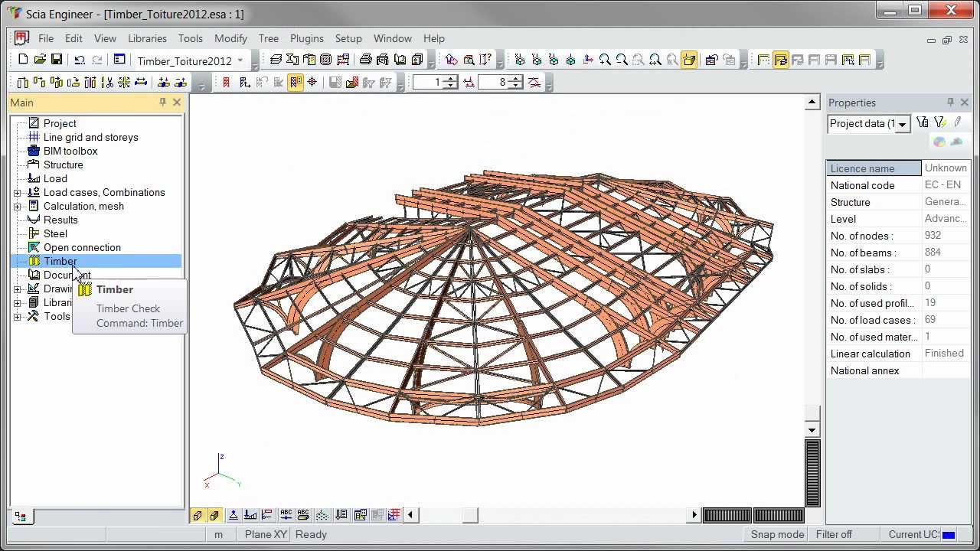This screenshot has width=980, height=551.
Task: Close the Main panel
Action: coord(177,102)
